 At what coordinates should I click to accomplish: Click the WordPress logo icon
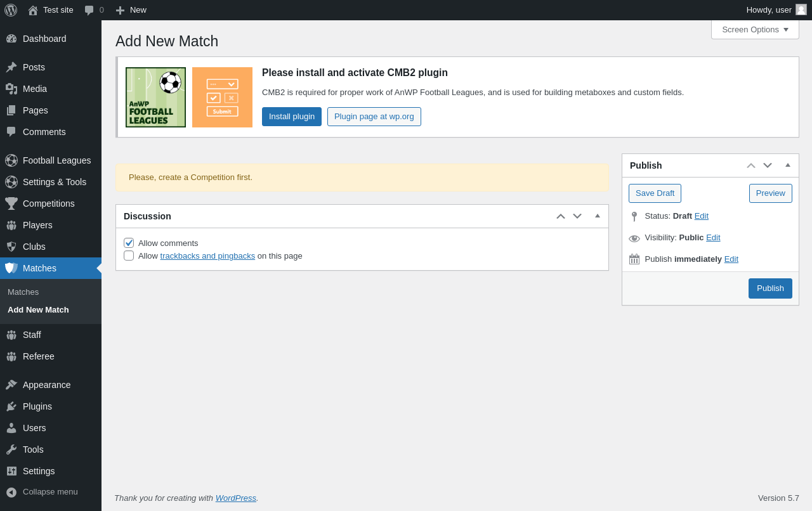click(11, 10)
